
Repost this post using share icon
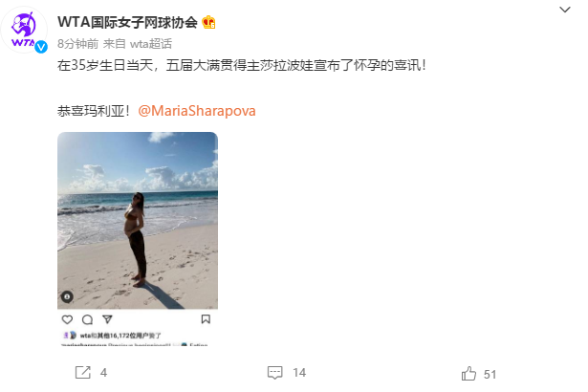[83, 373]
